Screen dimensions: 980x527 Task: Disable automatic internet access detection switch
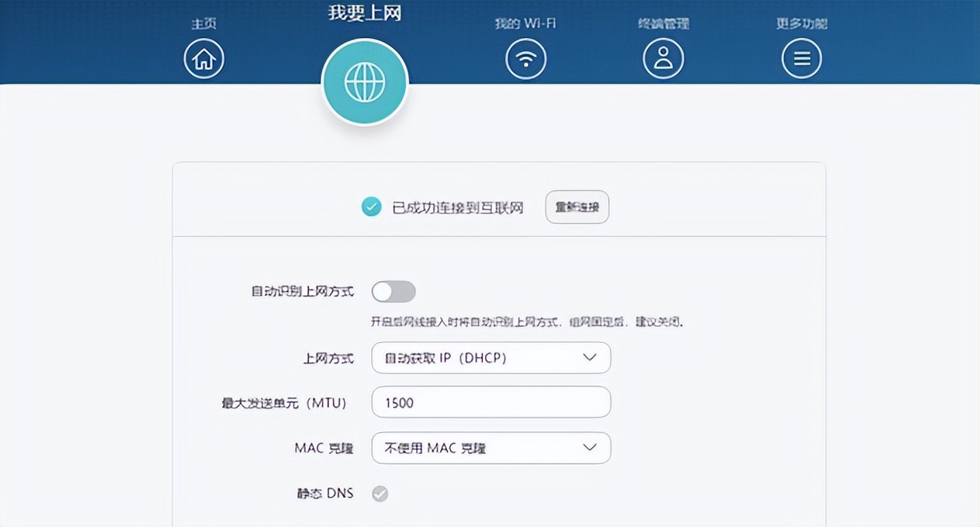[x=394, y=291]
